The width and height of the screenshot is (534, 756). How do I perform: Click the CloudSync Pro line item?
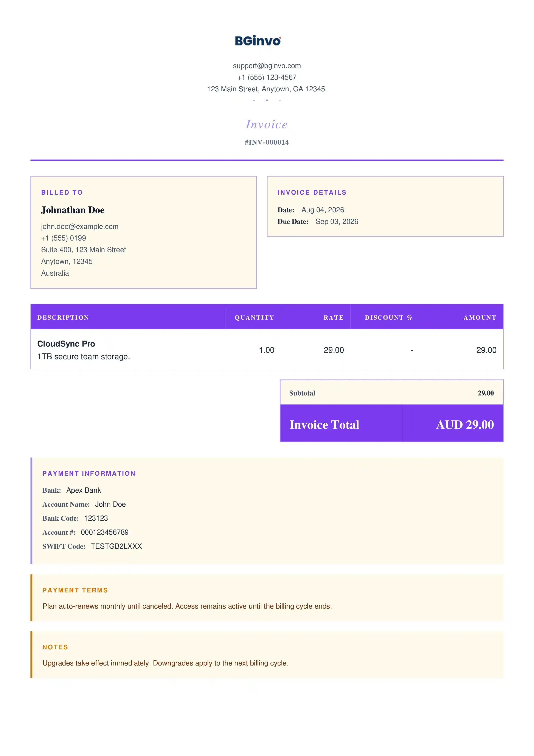coord(66,344)
